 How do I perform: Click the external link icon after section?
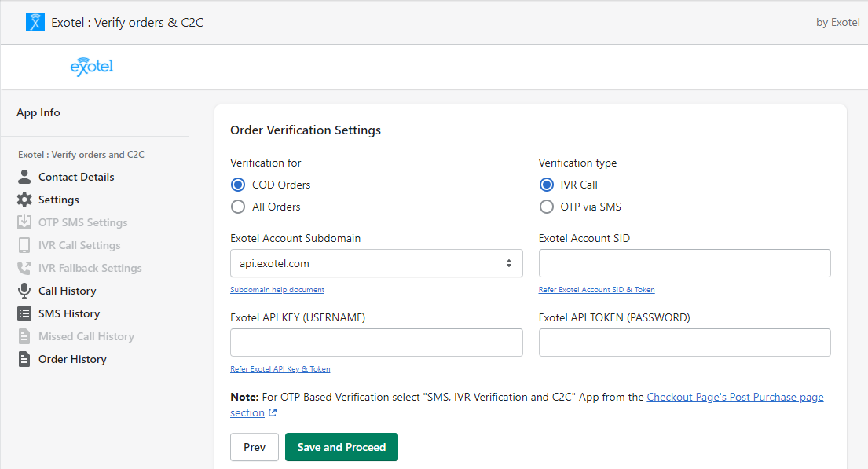[273, 412]
